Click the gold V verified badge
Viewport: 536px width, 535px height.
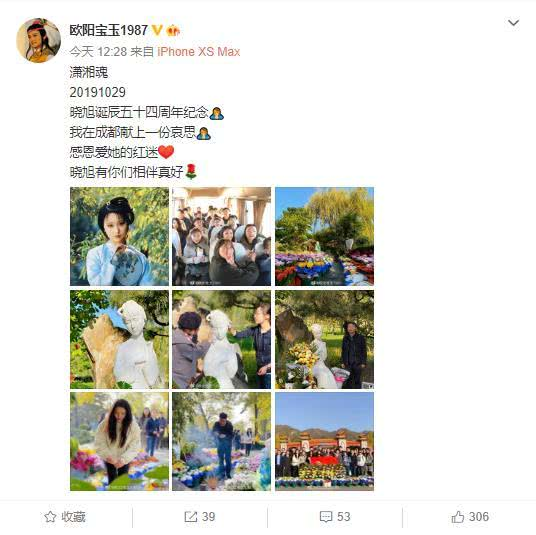tap(157, 30)
